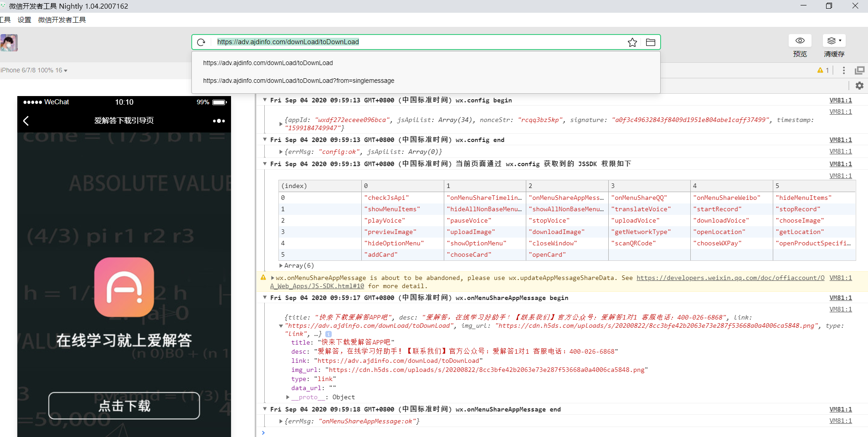Expand the config:ok errMsg object
Screen dimensions: 868x437
coord(281,152)
